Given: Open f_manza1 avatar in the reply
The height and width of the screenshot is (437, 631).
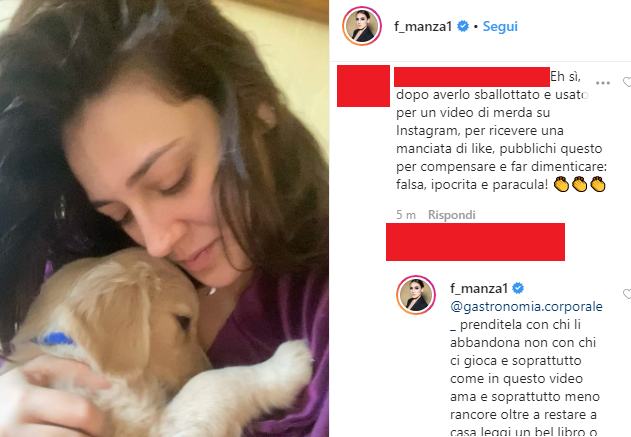Looking at the screenshot, I should pos(416,295).
